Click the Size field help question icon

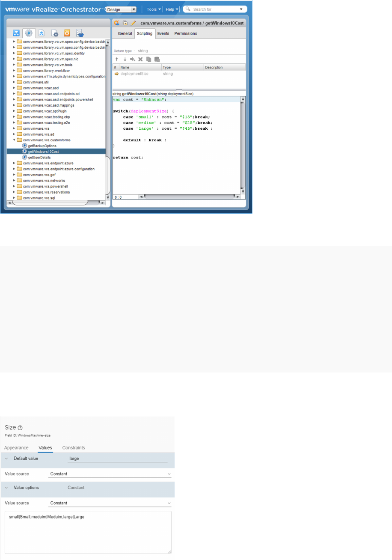[21, 428]
